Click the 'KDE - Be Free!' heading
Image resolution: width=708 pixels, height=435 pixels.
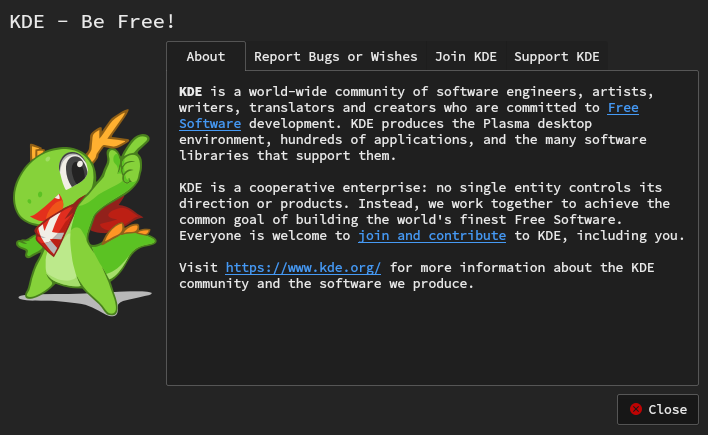tap(92, 22)
